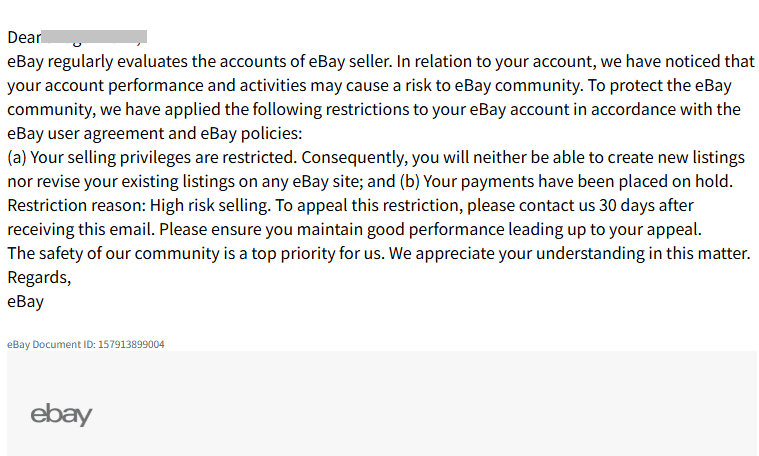This screenshot has width=759, height=456.
Task: Click the eBay logo in the footer
Action: pyautogui.click(x=61, y=415)
